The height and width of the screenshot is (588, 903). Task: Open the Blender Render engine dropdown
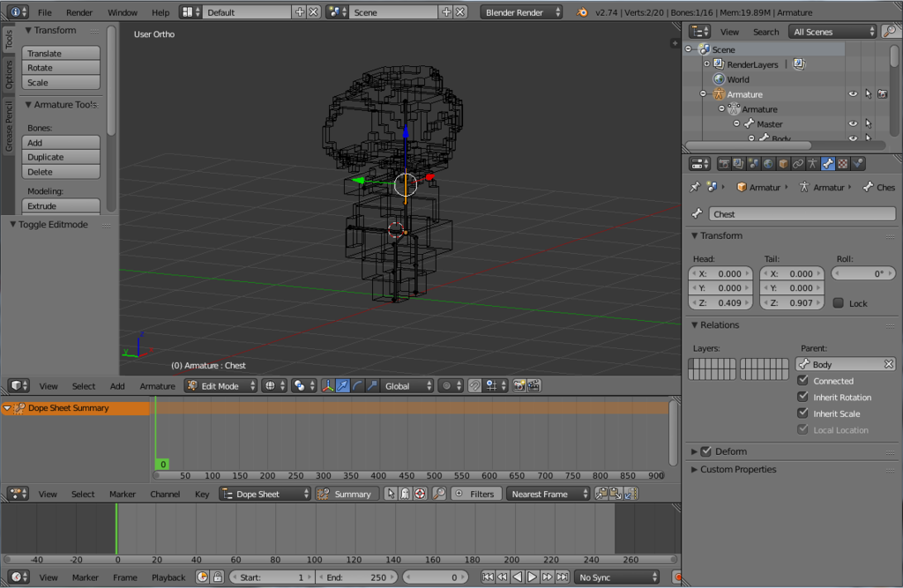coord(521,12)
